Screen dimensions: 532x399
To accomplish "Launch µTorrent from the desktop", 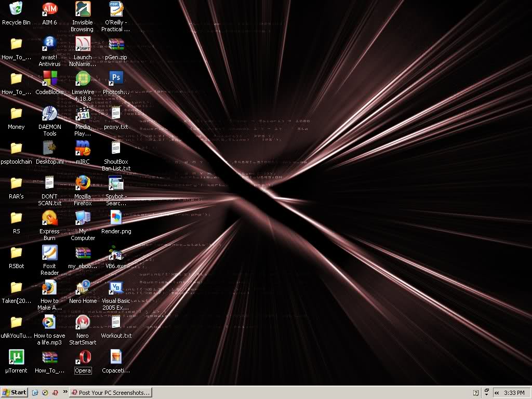I will click(16, 357).
